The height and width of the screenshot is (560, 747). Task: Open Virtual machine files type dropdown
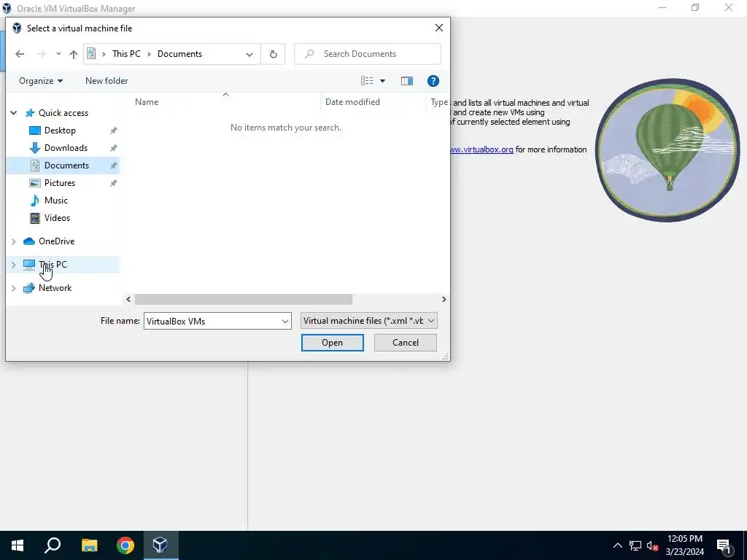pyautogui.click(x=368, y=321)
